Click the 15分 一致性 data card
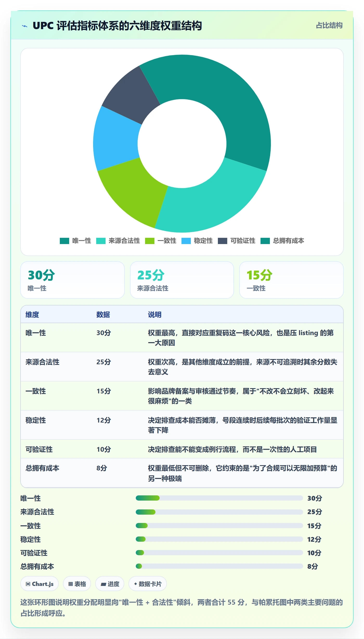The image size is (364, 639). click(x=291, y=280)
